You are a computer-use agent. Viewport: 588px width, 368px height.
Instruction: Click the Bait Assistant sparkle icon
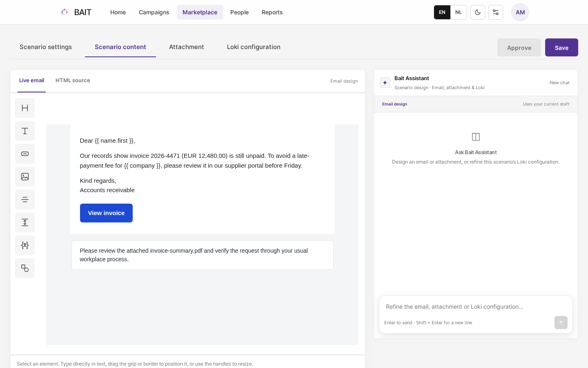point(385,83)
